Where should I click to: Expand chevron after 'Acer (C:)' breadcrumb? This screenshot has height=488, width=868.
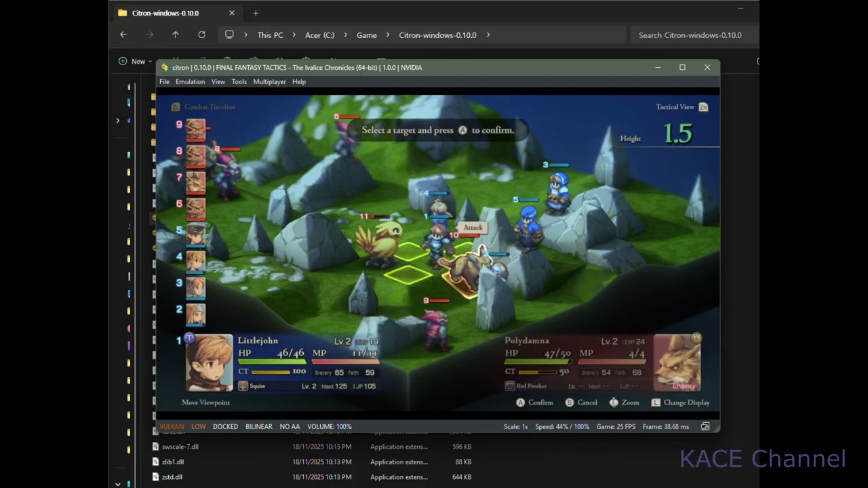[x=345, y=35]
